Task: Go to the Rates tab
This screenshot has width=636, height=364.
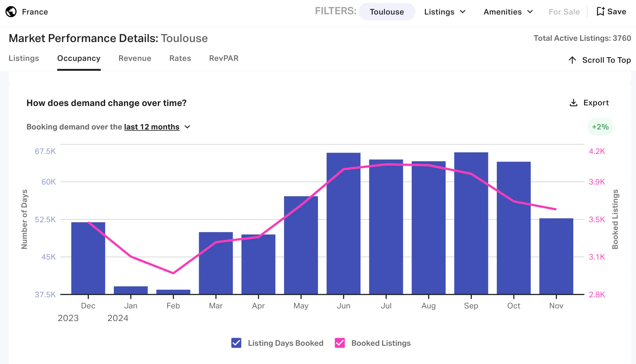Action: (180, 58)
